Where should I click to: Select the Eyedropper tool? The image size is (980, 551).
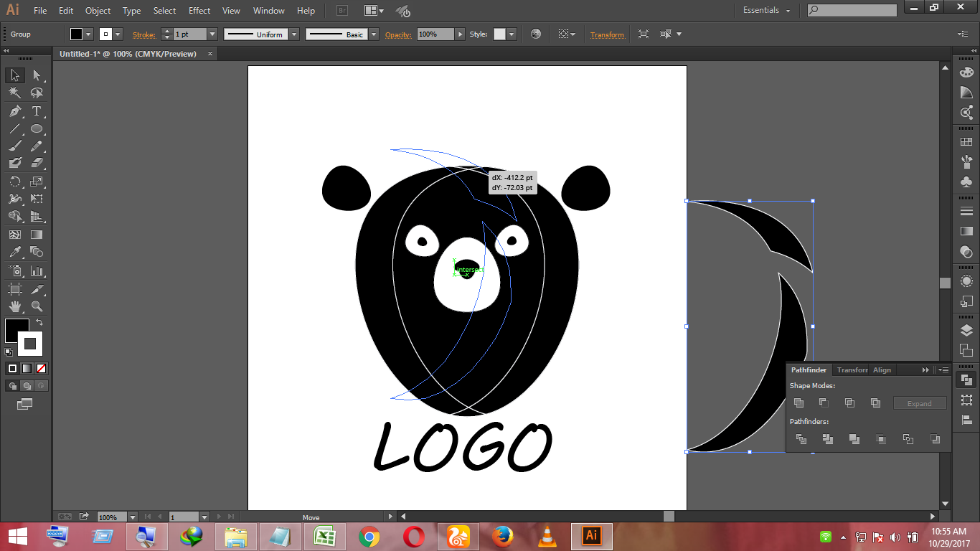click(x=15, y=252)
